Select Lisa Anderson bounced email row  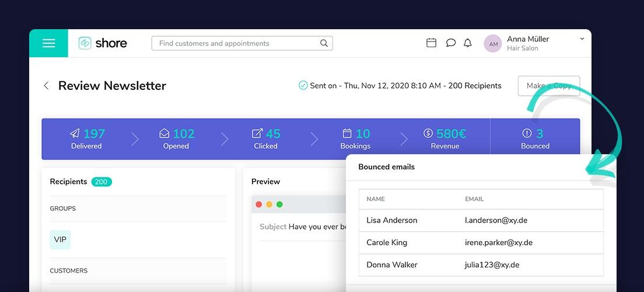coord(481,220)
